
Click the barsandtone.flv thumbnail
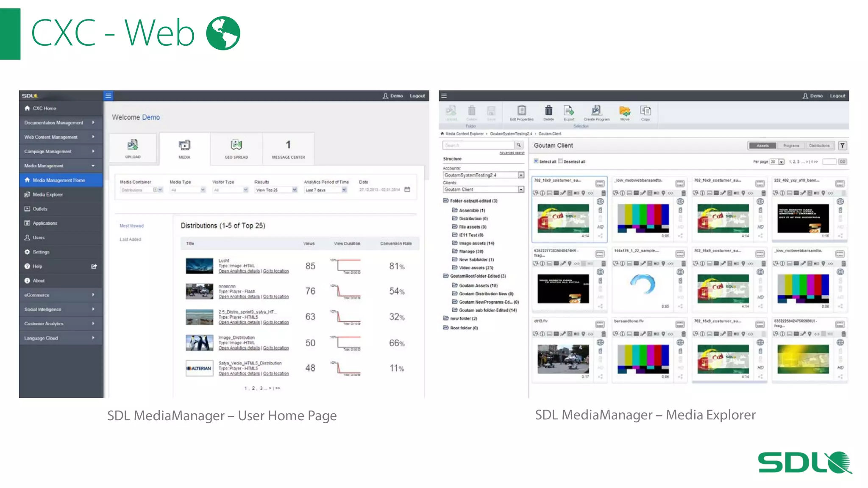pyautogui.click(x=643, y=359)
